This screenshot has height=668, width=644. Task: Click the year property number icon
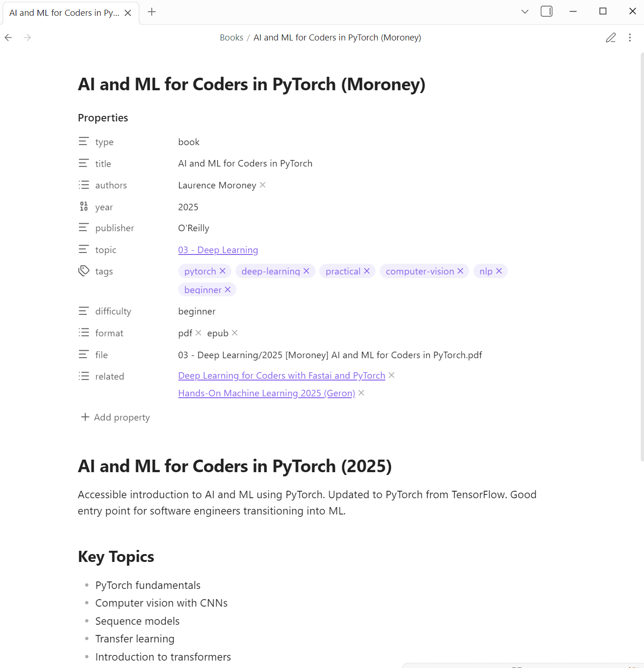[x=84, y=207]
